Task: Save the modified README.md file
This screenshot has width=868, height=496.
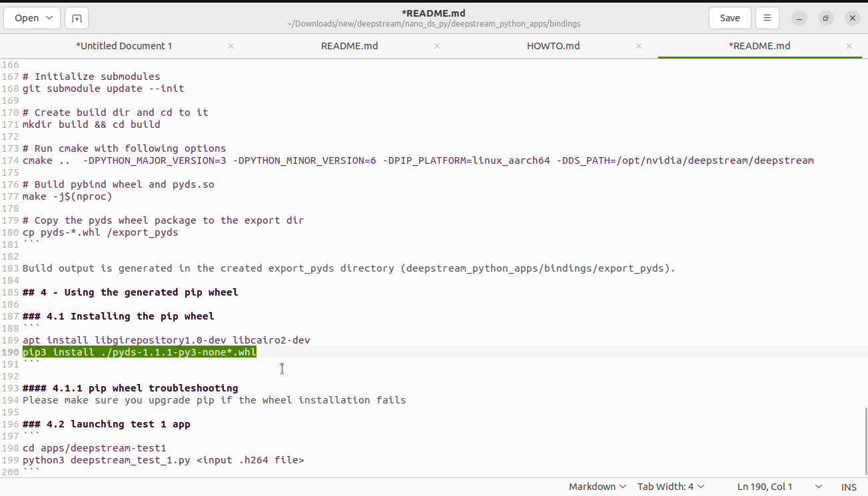Action: (x=729, y=18)
